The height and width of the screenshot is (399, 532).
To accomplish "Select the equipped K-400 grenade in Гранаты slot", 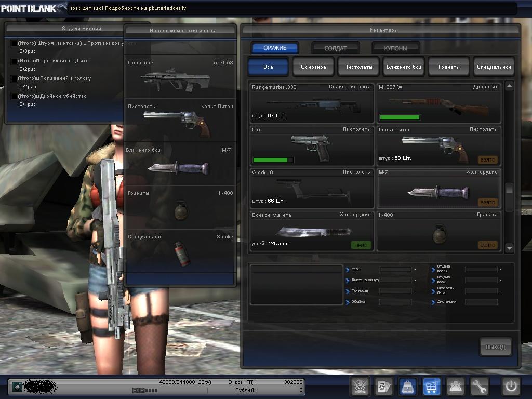I will point(181,210).
